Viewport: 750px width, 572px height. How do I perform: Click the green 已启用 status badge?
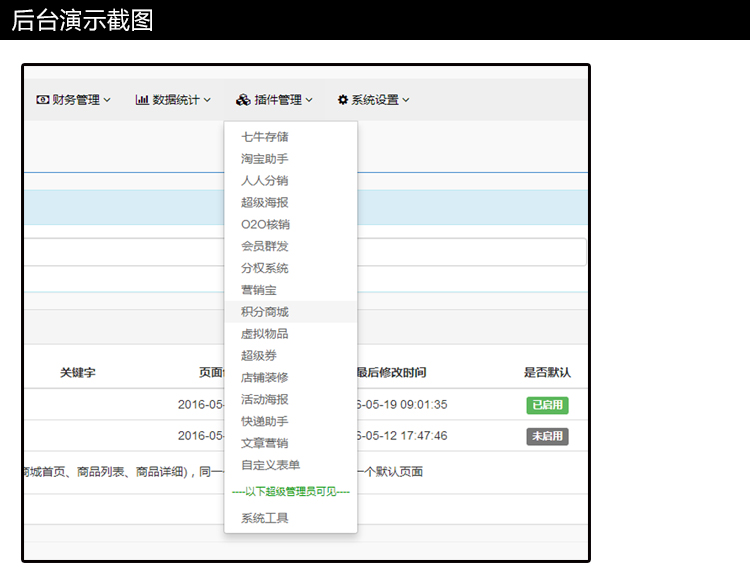[x=547, y=405]
